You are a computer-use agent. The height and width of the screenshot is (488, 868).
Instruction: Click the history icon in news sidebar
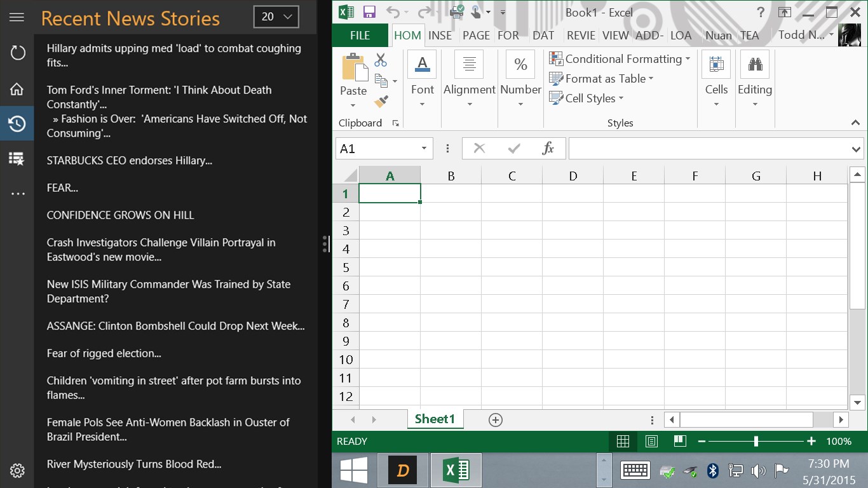(17, 123)
